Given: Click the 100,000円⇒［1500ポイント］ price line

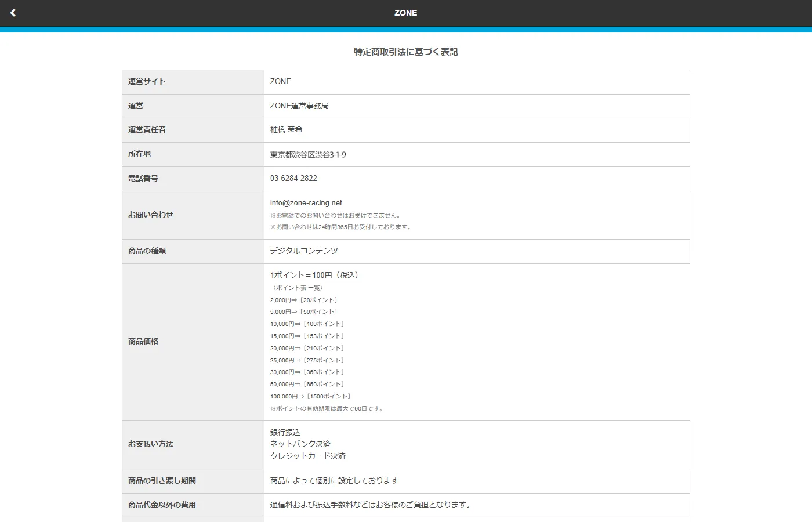Looking at the screenshot, I should click(x=311, y=396).
